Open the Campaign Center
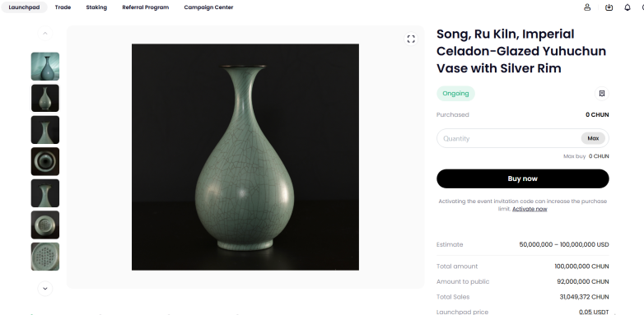Image resolution: width=644 pixels, height=315 pixels. [208, 7]
